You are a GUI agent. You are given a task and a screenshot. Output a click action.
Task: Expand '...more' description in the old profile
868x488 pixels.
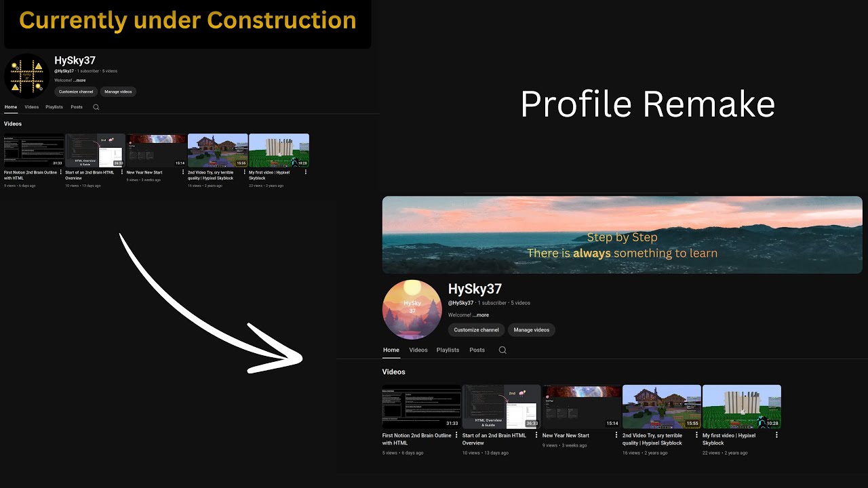click(79, 80)
